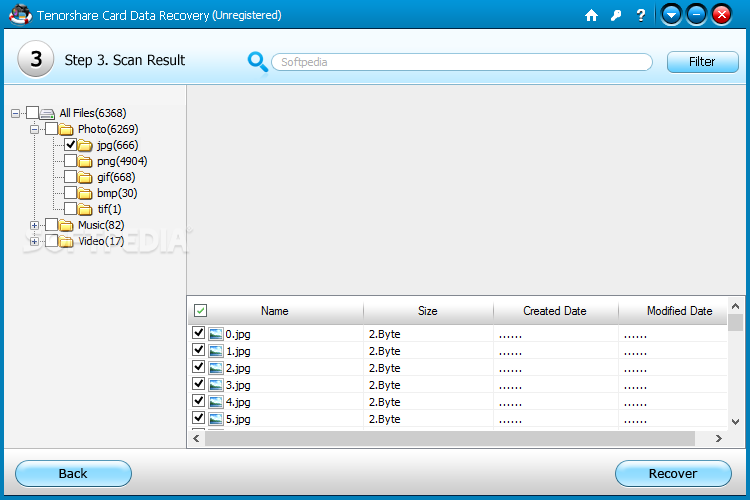
Task: Toggle the select-all checkbox in Name header
Action: [200, 311]
